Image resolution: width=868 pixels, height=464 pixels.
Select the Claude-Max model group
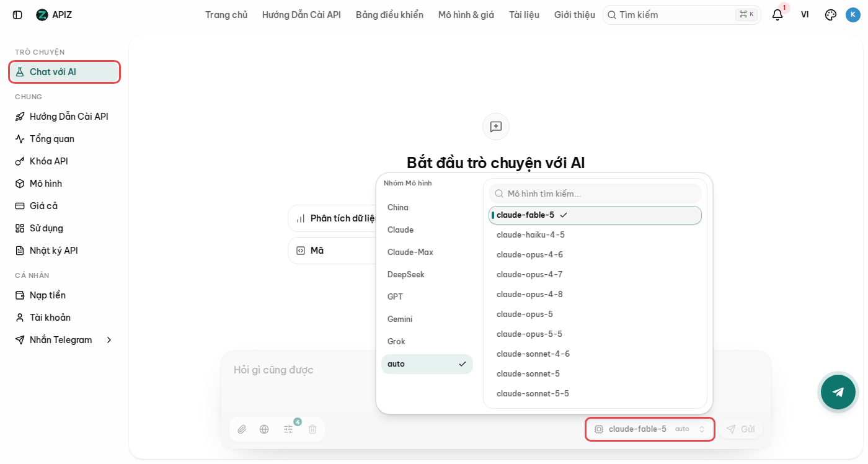tap(427, 252)
